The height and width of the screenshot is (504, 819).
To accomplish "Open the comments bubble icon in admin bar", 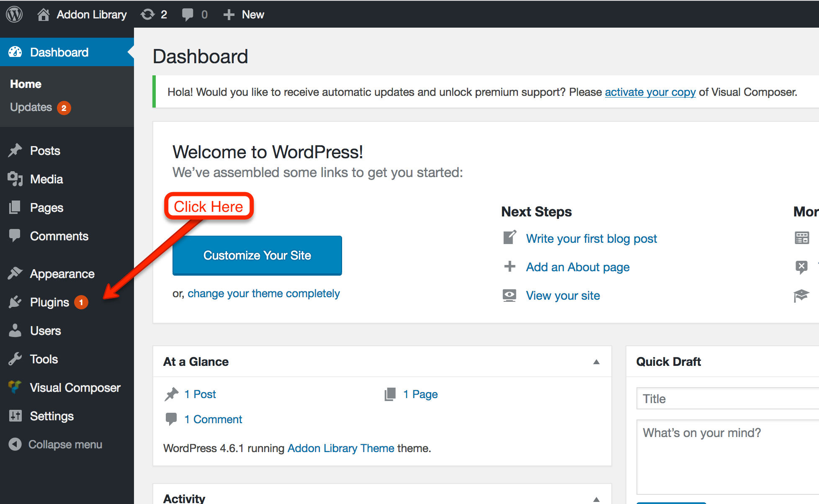I will (x=188, y=14).
